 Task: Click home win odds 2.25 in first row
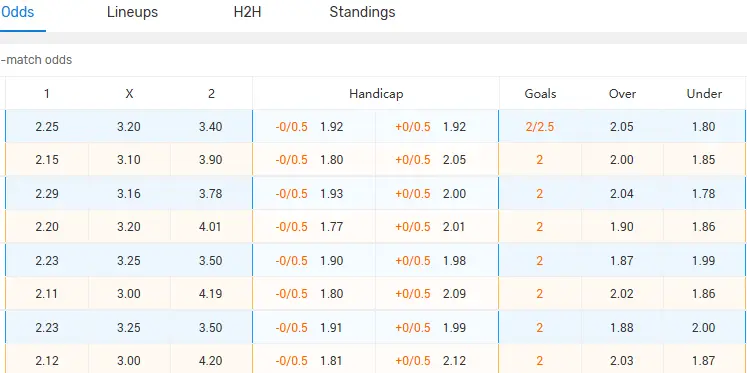click(x=47, y=127)
